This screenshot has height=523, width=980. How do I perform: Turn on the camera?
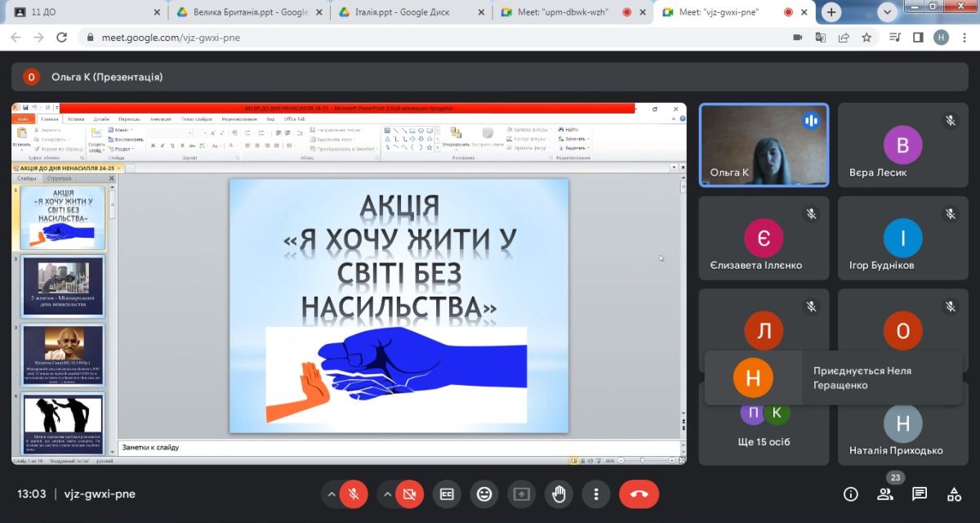click(409, 494)
